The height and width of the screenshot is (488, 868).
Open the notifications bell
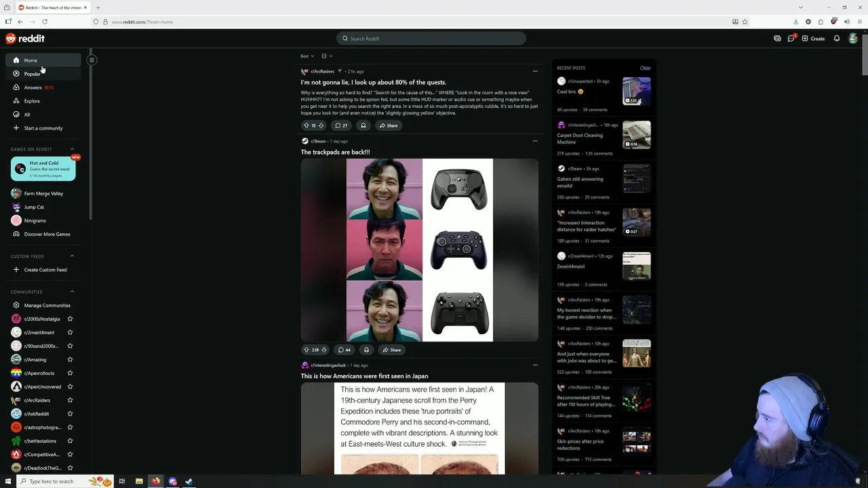click(x=837, y=39)
